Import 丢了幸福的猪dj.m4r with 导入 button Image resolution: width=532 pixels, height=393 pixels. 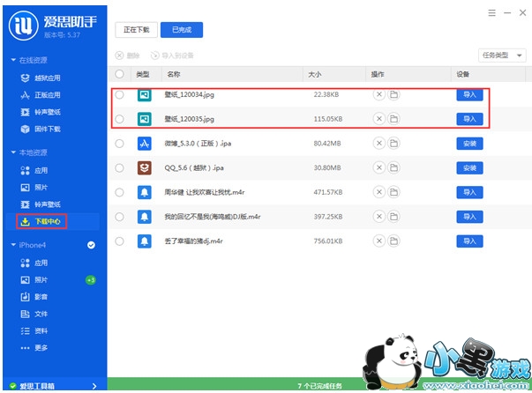click(469, 241)
